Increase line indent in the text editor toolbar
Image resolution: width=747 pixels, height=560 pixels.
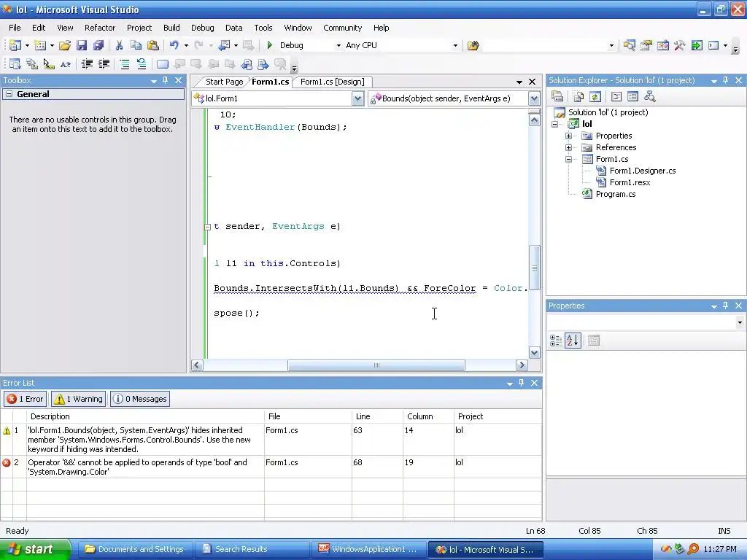[x=104, y=64]
